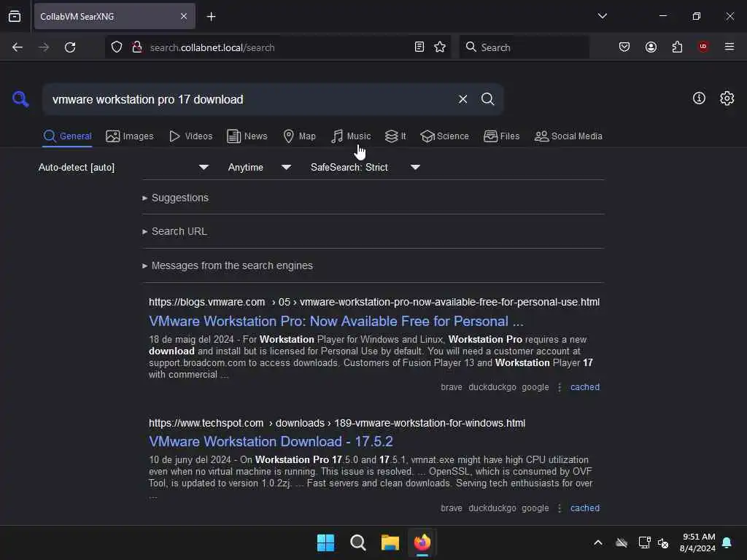
Task: Open Firefox account icon
Action: click(x=651, y=47)
